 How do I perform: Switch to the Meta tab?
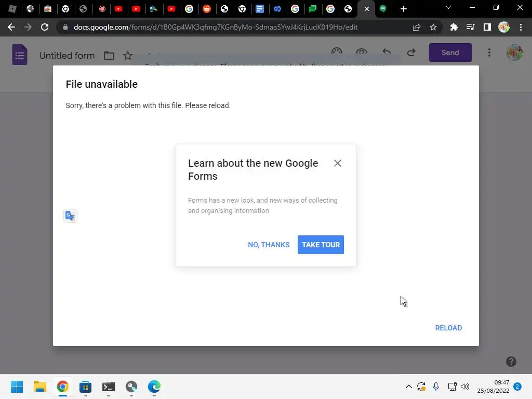(277, 9)
